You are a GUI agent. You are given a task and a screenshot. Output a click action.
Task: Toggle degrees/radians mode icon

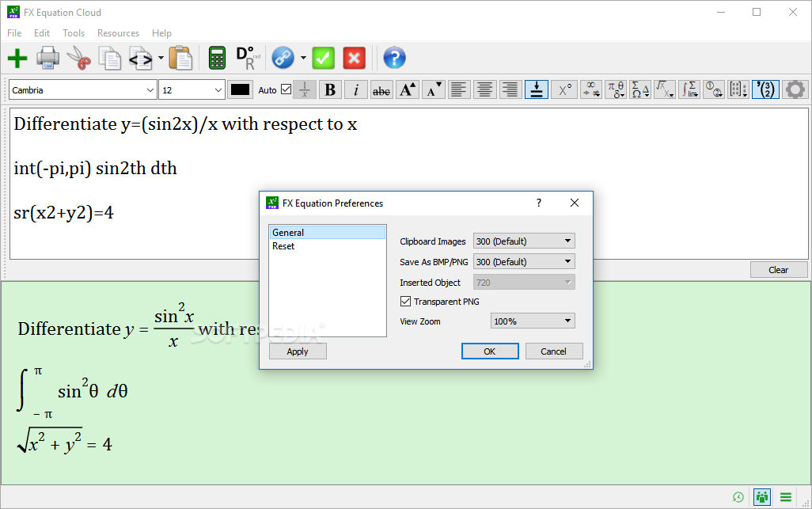248,58
